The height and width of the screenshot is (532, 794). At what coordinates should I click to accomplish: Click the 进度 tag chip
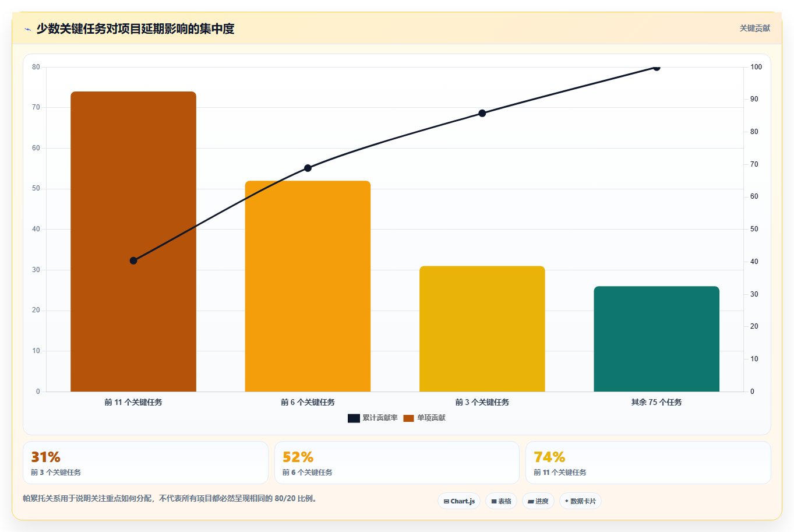point(538,501)
